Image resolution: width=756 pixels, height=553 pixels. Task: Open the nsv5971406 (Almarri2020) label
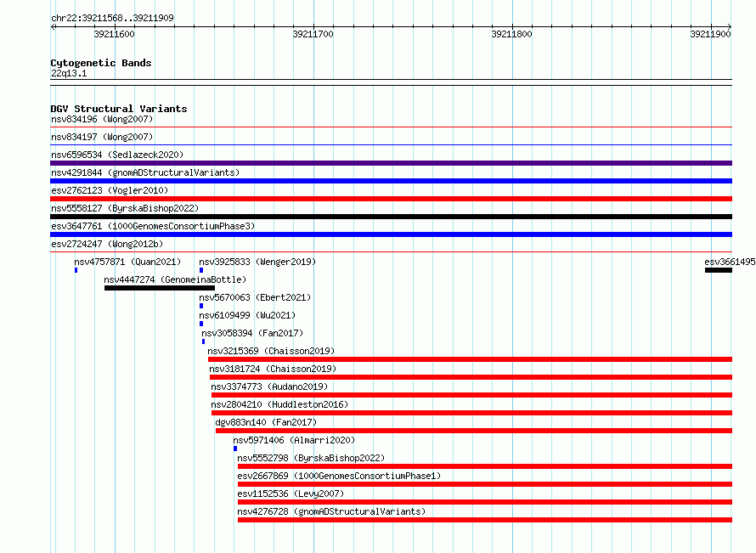tap(294, 440)
